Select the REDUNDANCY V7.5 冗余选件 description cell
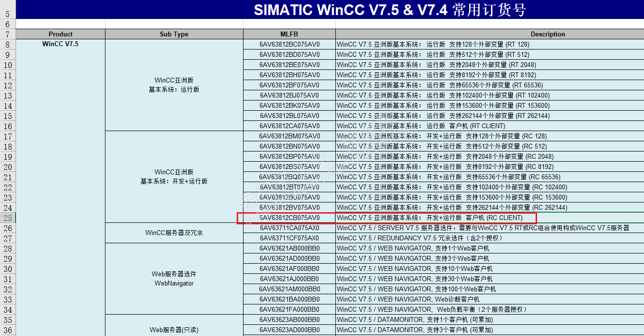644x336 pixels. click(x=489, y=238)
